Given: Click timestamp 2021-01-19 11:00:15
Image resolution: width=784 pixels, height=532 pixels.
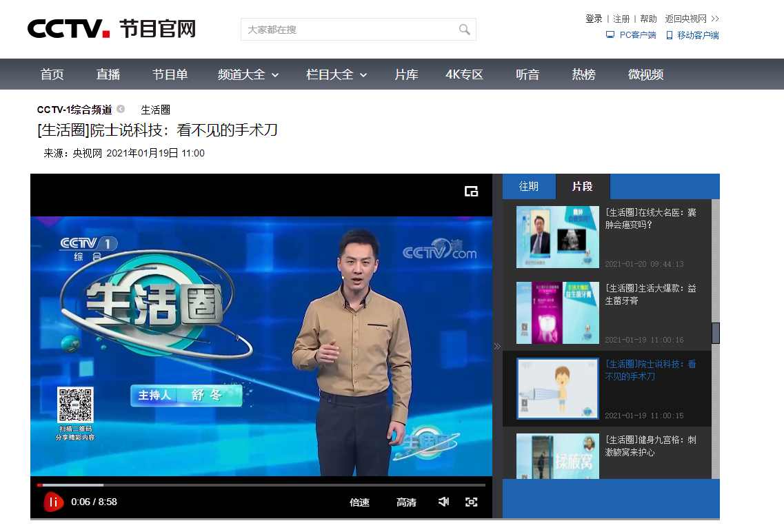Looking at the screenshot, I should click(x=644, y=416).
